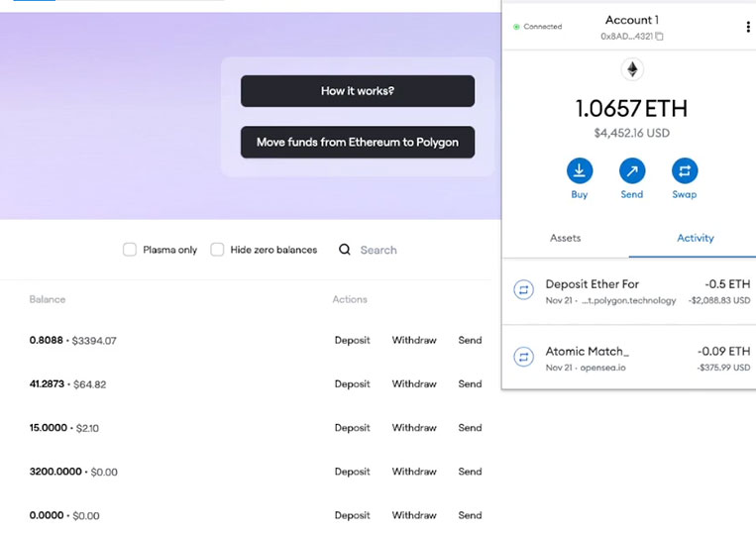Open the MetaMask three-dot account options menu
756x536 pixels.
point(748,27)
